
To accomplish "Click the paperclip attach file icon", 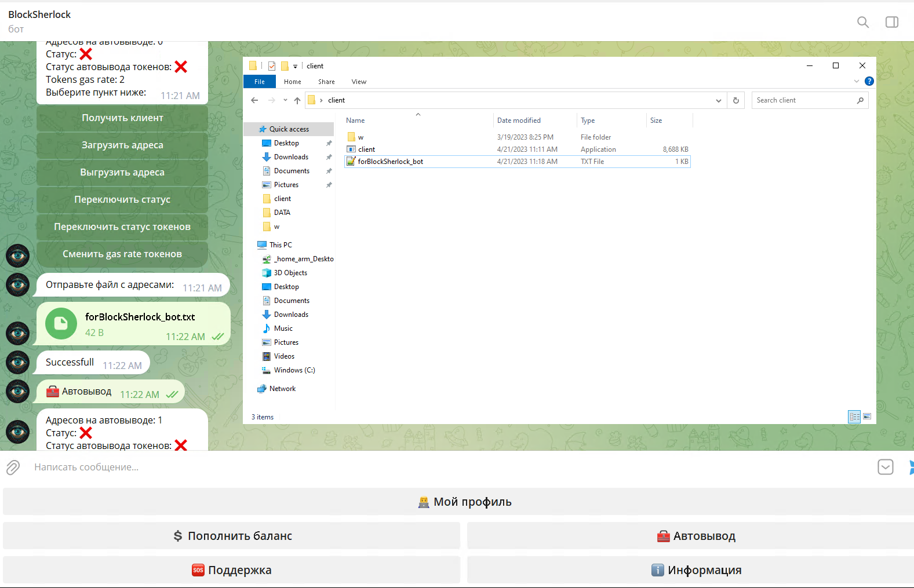I will click(x=13, y=467).
